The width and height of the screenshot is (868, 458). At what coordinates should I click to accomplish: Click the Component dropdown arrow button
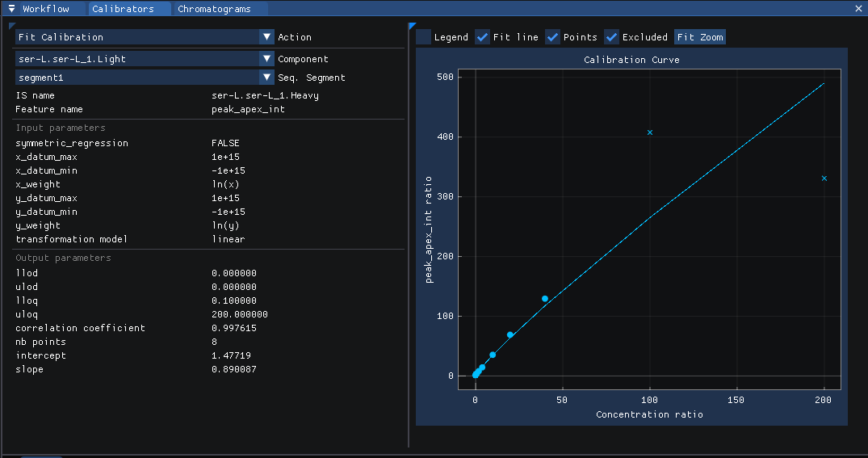point(266,59)
